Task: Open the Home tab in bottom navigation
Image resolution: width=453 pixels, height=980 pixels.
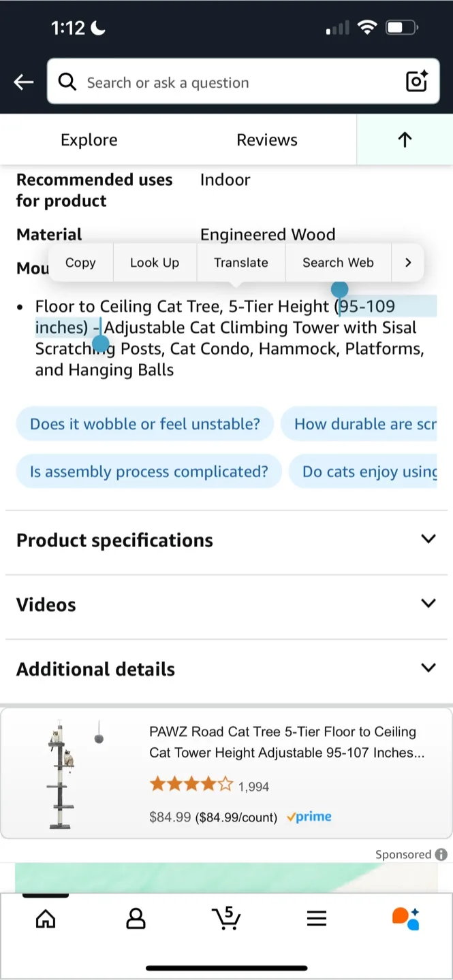Action: 45,919
